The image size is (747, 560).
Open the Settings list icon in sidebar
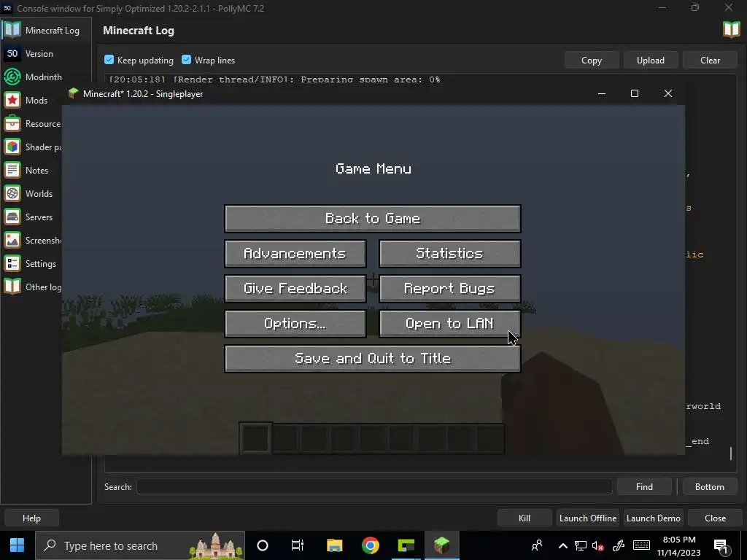click(x=12, y=263)
